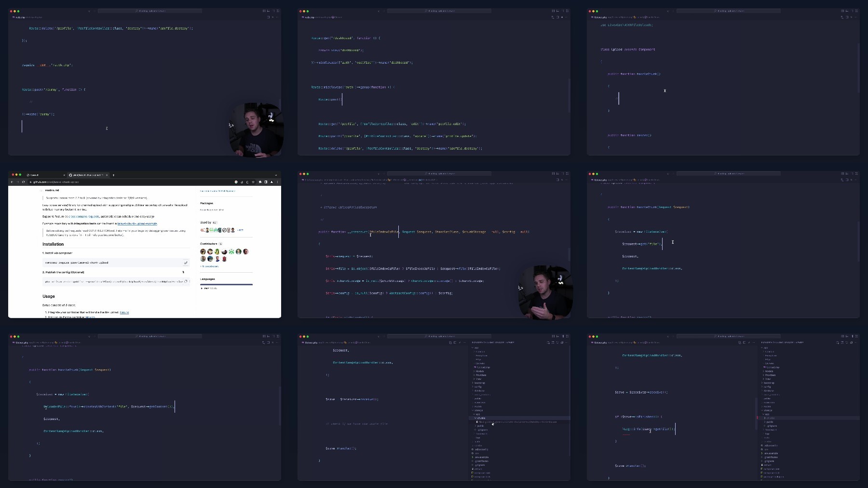Close the Laravel browser tab

click(64, 175)
